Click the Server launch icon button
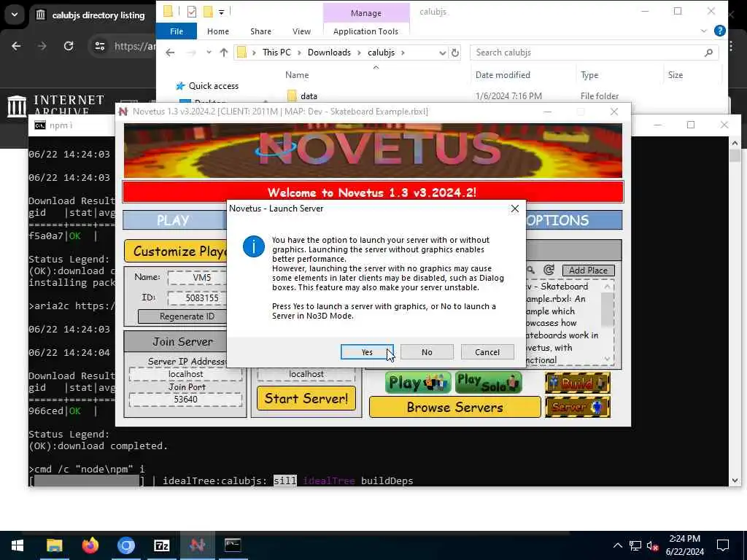 tap(578, 407)
